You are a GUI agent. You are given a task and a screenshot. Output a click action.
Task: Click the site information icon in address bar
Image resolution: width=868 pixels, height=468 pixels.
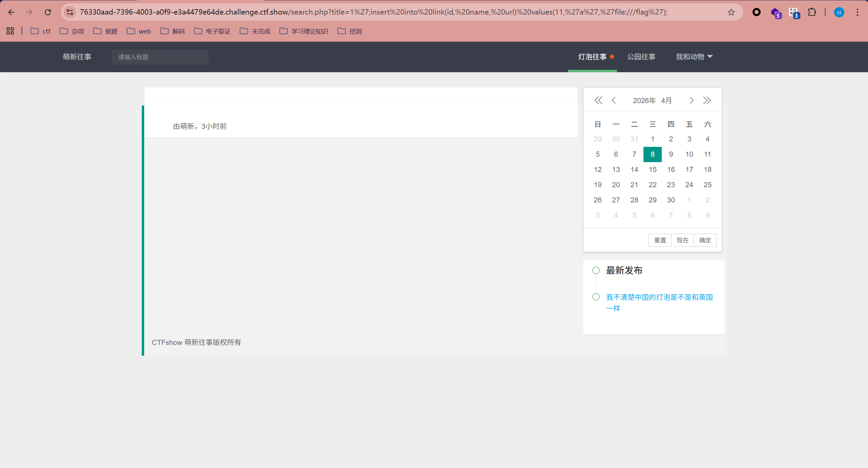coord(70,12)
